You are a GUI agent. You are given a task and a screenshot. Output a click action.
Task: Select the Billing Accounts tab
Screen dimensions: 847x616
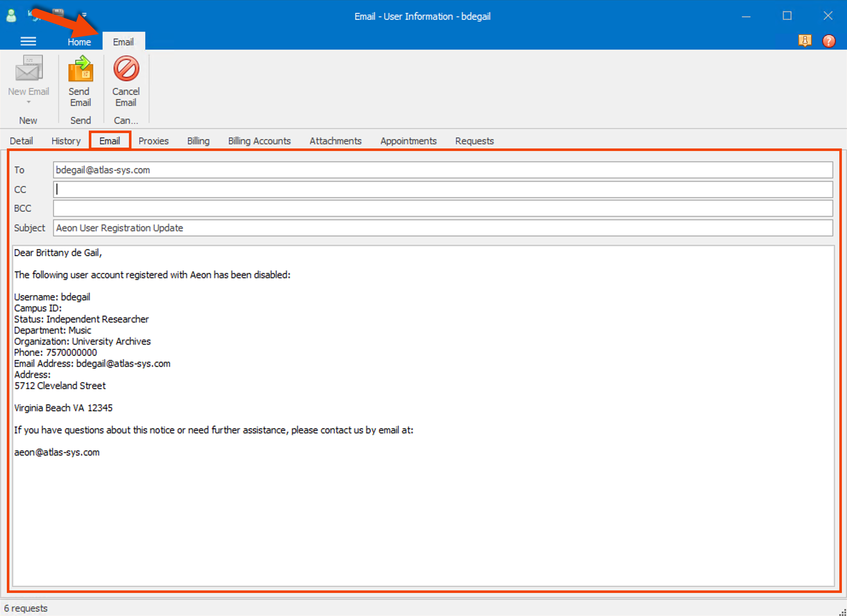pyautogui.click(x=259, y=141)
